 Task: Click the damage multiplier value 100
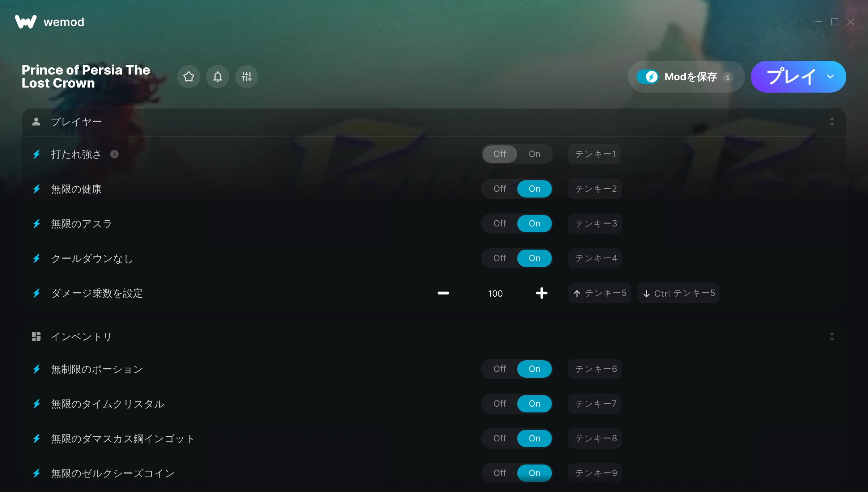495,293
